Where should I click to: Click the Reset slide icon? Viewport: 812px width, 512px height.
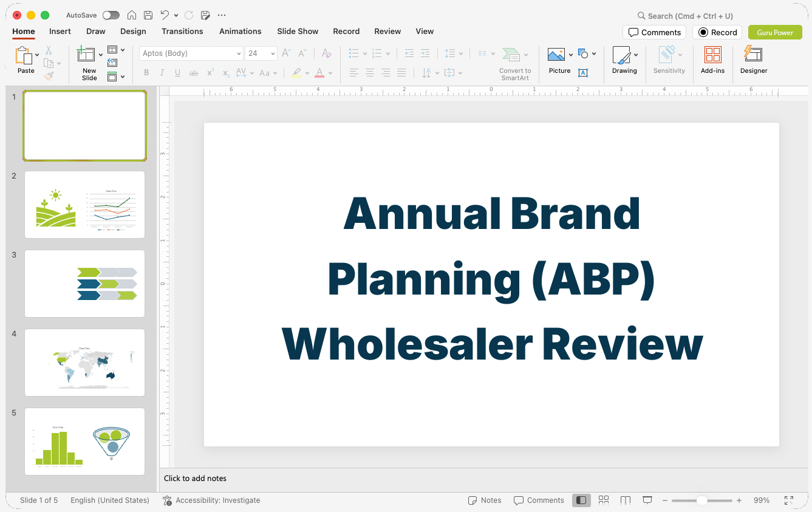(112, 63)
